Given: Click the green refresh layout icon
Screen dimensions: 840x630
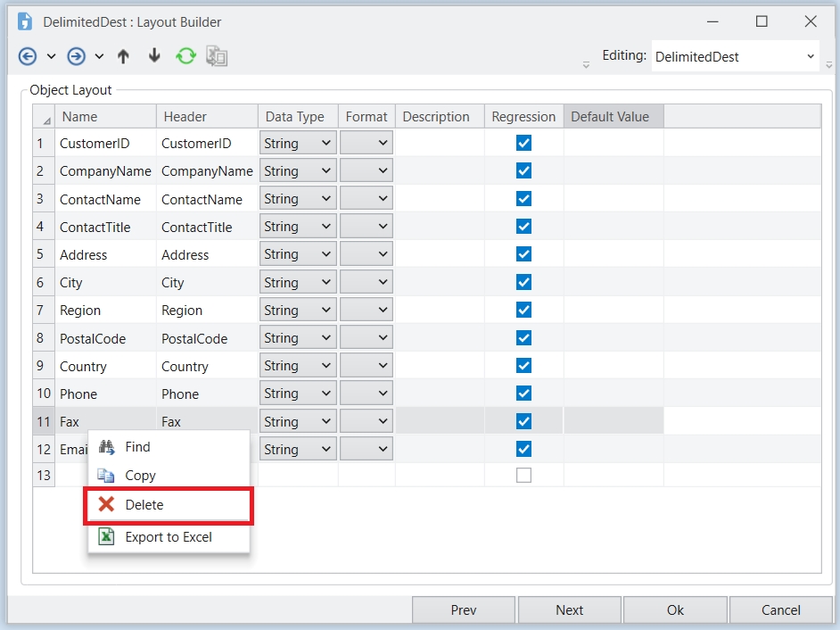Looking at the screenshot, I should click(185, 56).
